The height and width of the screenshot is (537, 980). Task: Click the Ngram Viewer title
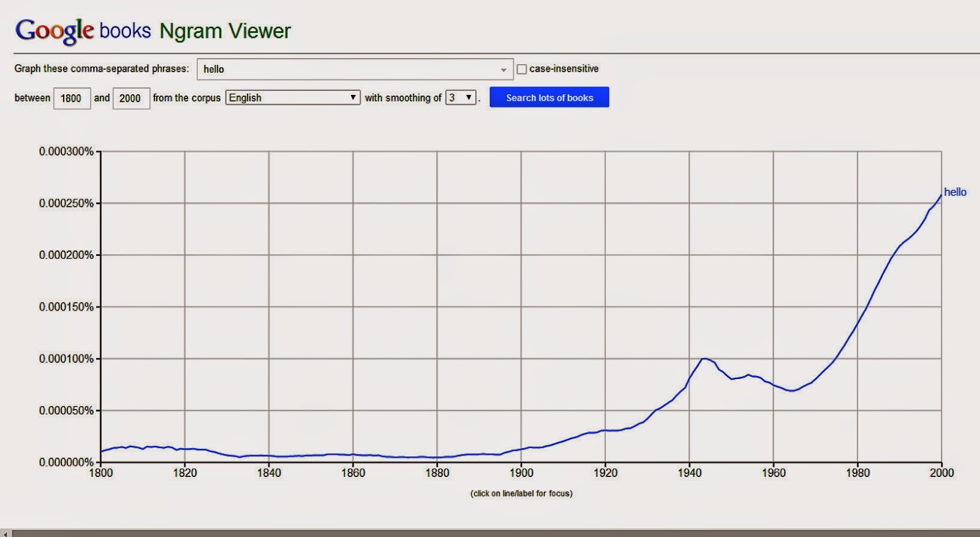(x=225, y=31)
